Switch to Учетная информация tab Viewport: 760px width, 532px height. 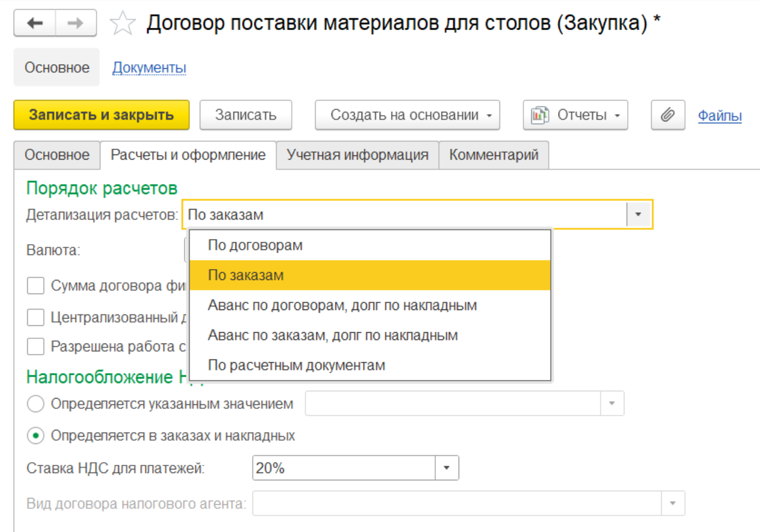pos(357,155)
